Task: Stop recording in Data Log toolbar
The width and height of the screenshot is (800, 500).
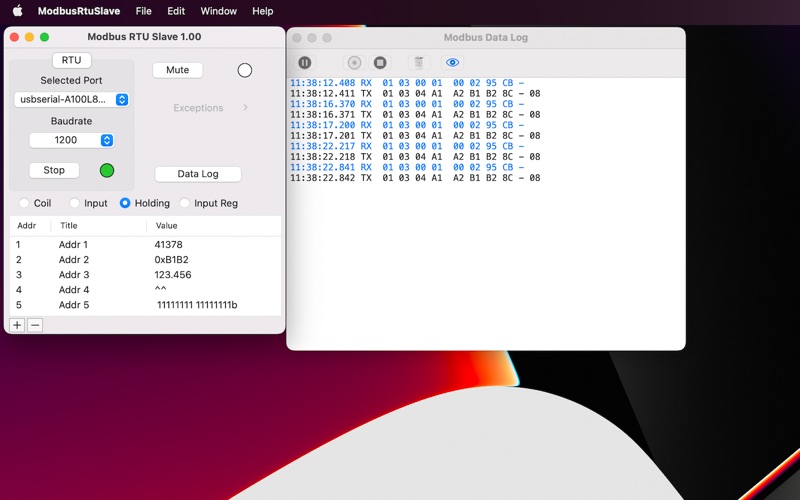Action: click(380, 63)
